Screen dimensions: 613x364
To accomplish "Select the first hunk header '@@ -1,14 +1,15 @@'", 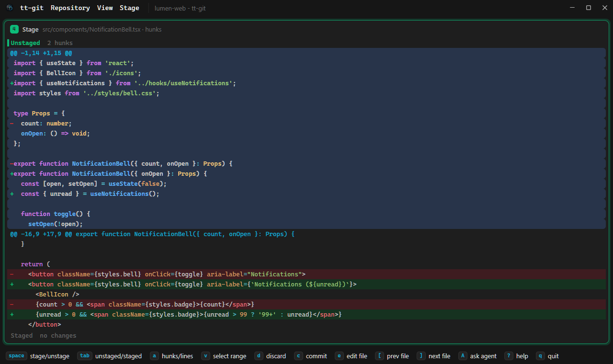I will (306, 53).
